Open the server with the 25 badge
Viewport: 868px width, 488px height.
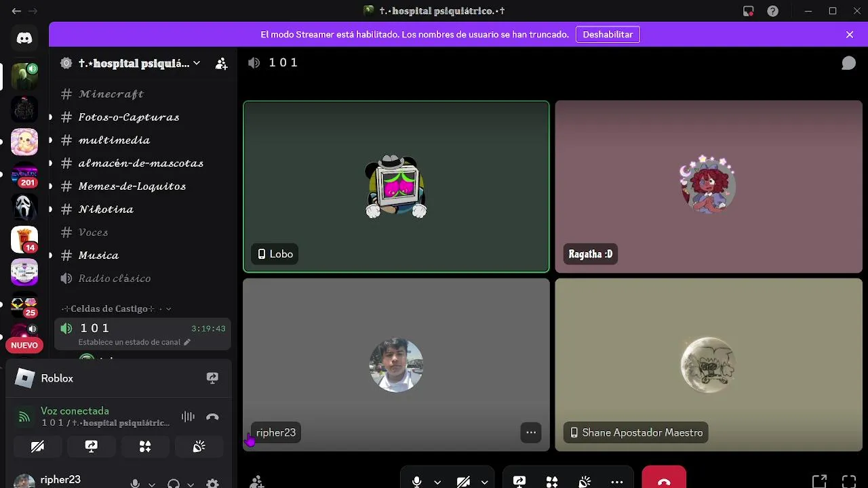(x=24, y=304)
